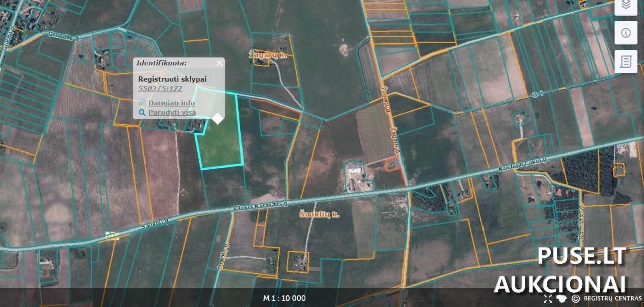Click the Daugiau info link
Image resolution: width=644 pixels, height=307 pixels.
pos(171,103)
